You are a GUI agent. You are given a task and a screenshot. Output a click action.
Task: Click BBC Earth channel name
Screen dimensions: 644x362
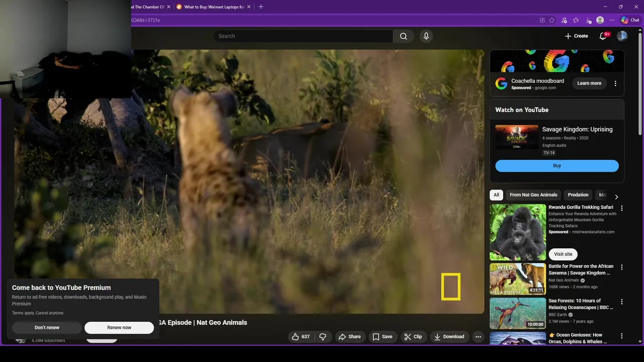click(x=558, y=315)
